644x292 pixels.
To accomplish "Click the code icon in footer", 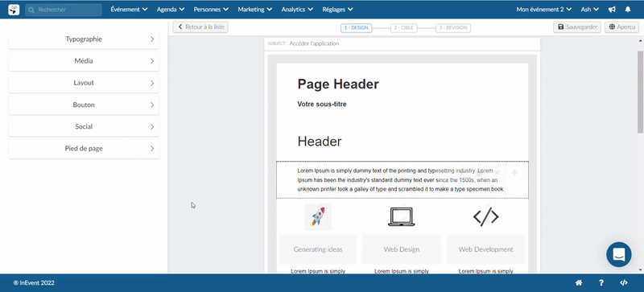I will click(x=623, y=283).
